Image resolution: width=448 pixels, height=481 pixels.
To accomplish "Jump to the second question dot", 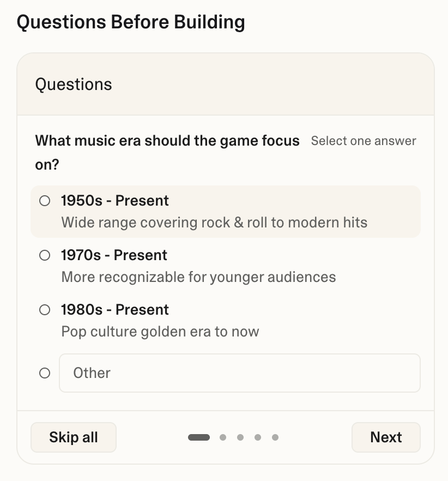I will 223,437.
